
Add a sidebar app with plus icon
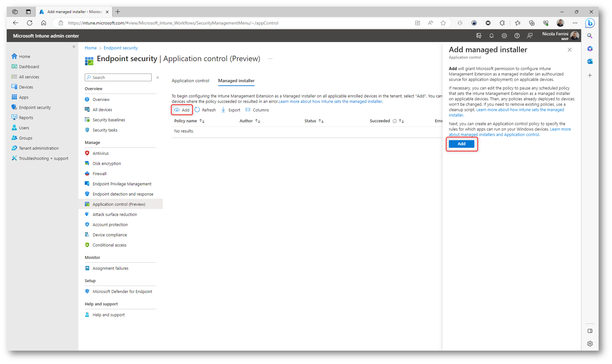click(590, 75)
